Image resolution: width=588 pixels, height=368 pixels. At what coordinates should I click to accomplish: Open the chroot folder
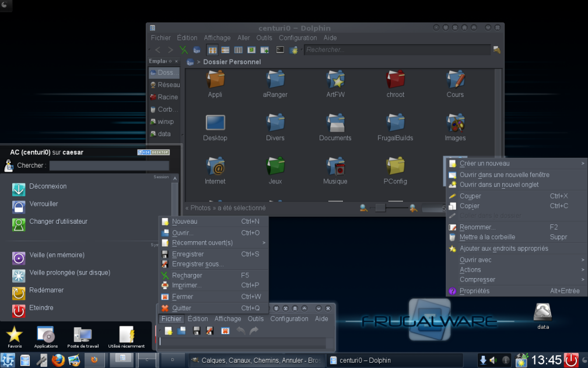[x=395, y=85]
